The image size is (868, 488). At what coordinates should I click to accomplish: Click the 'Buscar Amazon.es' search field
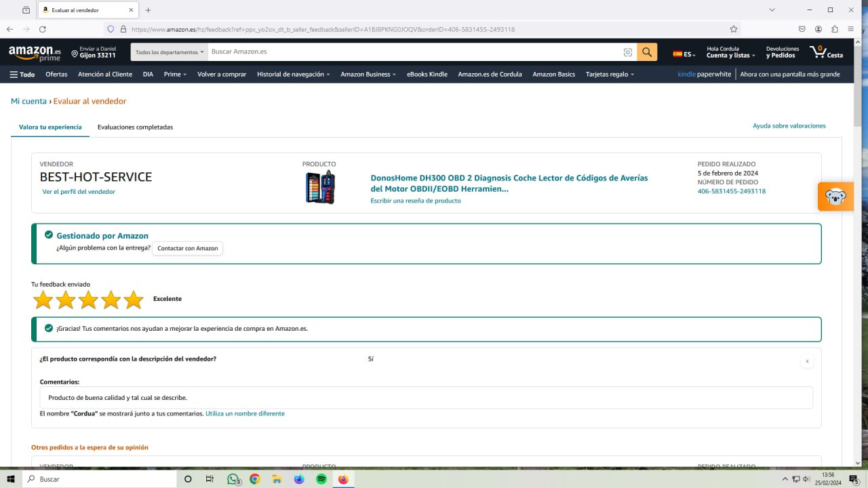[x=414, y=52]
